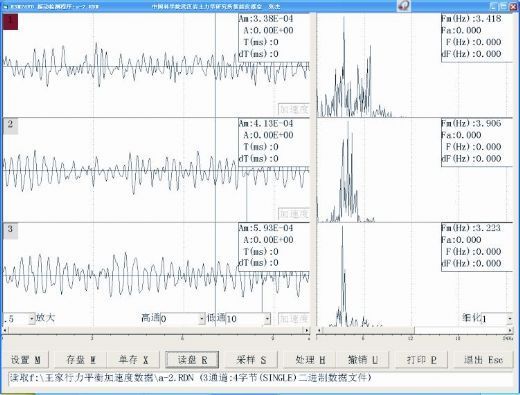Select channel 3 label box
520x395 pixels.
point(10,230)
